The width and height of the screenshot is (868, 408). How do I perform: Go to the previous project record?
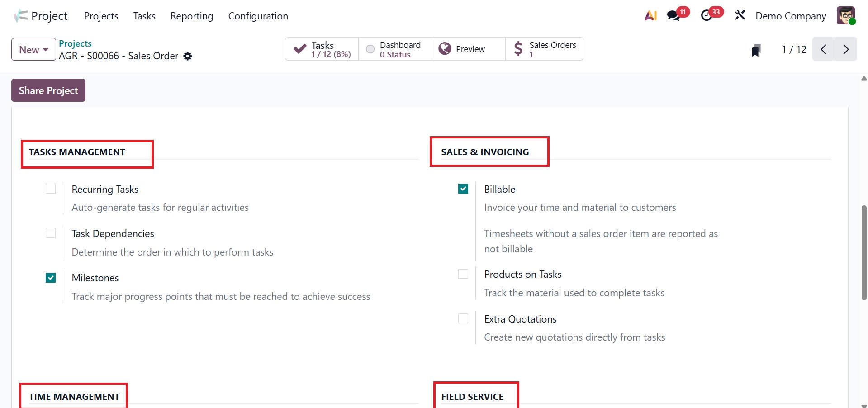(824, 49)
